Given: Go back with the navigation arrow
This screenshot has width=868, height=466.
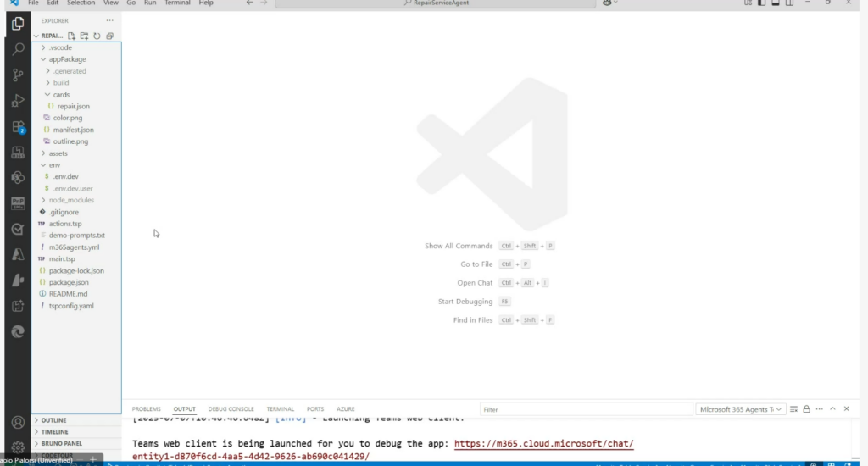Looking at the screenshot, I should (250, 3).
